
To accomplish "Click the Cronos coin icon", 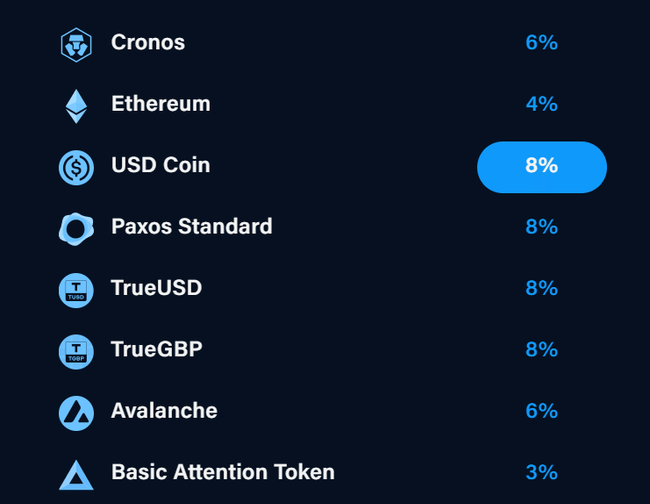I will pos(76,44).
